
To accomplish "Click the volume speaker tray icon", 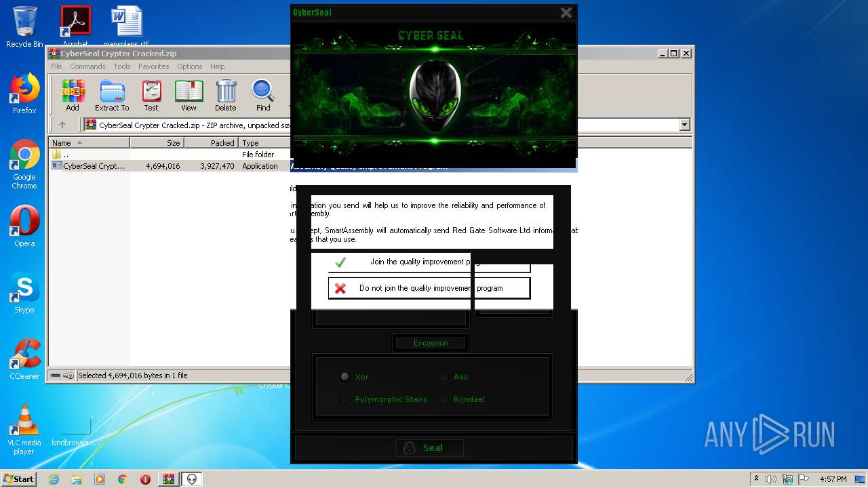I will pos(771,479).
